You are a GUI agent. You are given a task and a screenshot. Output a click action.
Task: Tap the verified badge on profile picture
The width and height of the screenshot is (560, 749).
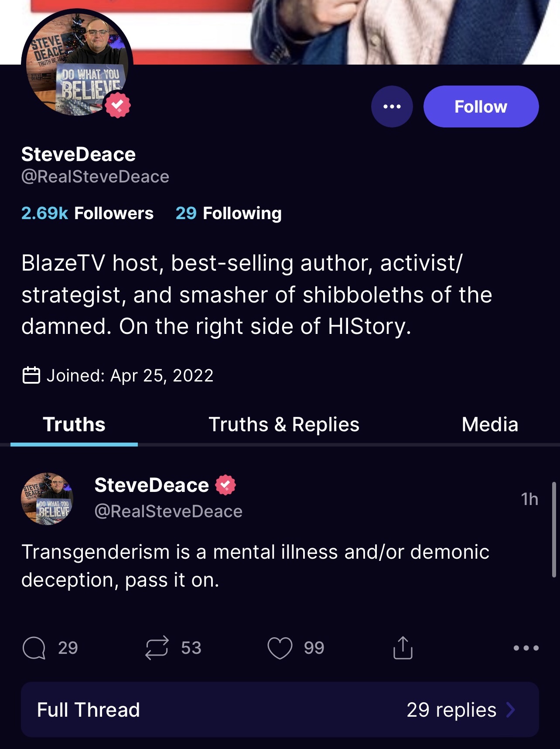pyautogui.click(x=117, y=105)
